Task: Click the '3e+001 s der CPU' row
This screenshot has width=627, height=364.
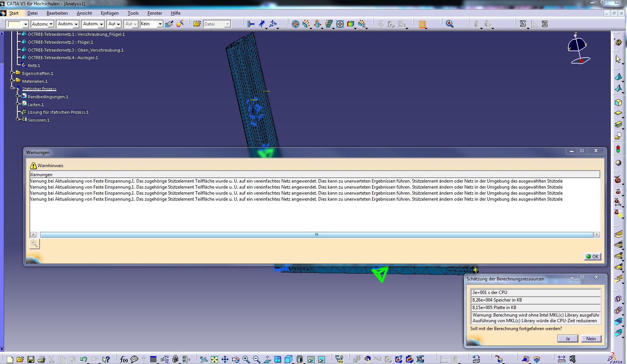Action: point(535,292)
